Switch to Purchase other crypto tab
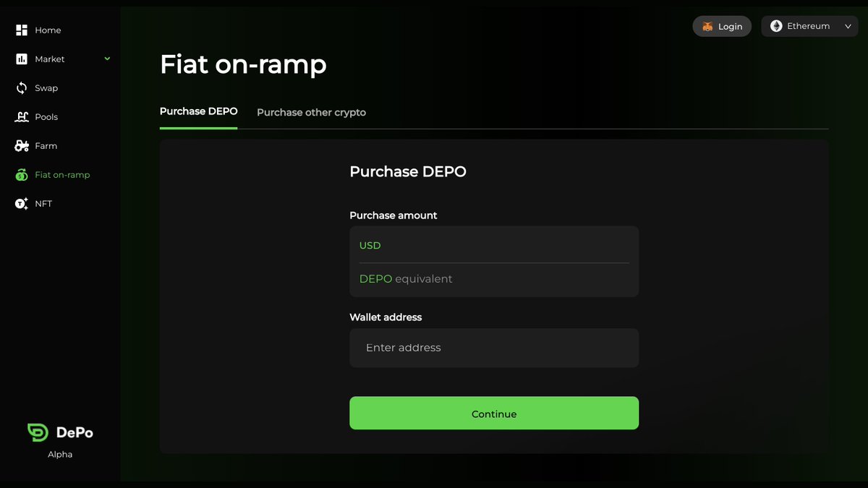This screenshot has height=488, width=868. point(311,113)
